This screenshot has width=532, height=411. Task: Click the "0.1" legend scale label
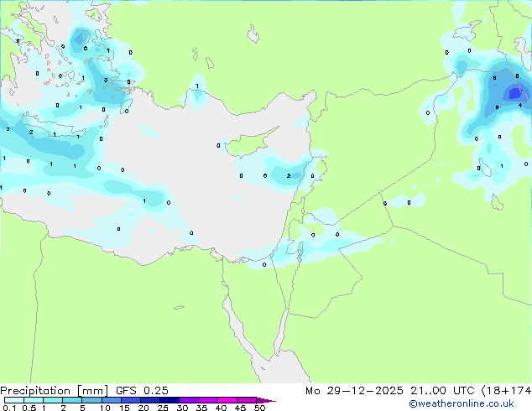(x=9, y=408)
